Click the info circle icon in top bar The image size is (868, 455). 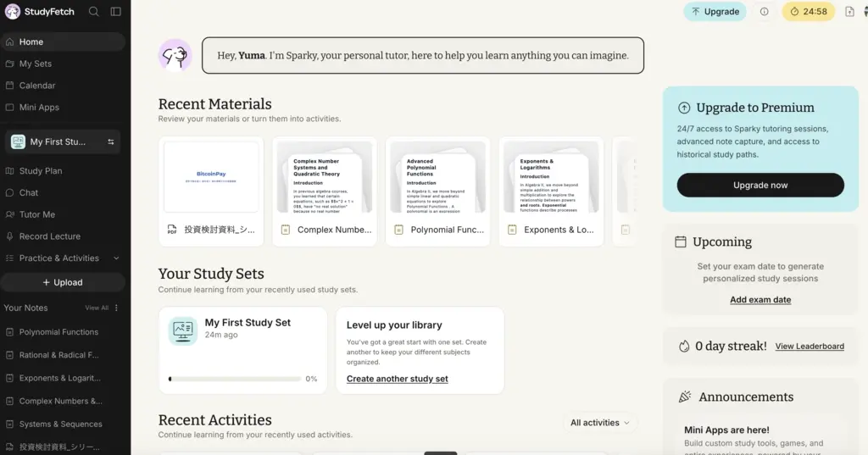[764, 12]
